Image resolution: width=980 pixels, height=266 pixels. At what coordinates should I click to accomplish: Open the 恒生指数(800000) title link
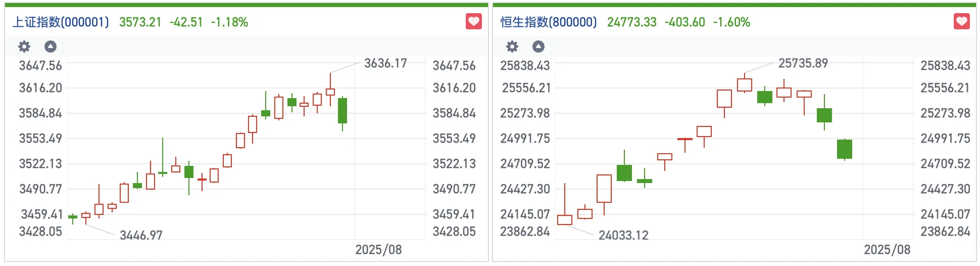549,22
